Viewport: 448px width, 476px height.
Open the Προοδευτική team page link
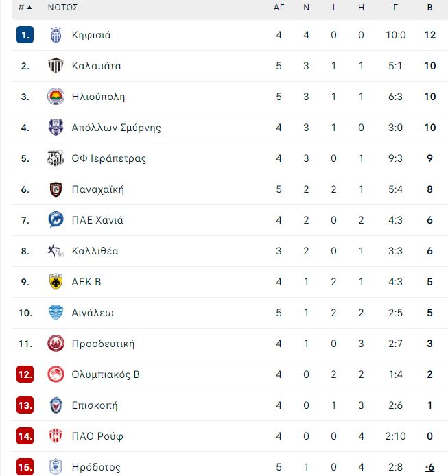pos(103,344)
